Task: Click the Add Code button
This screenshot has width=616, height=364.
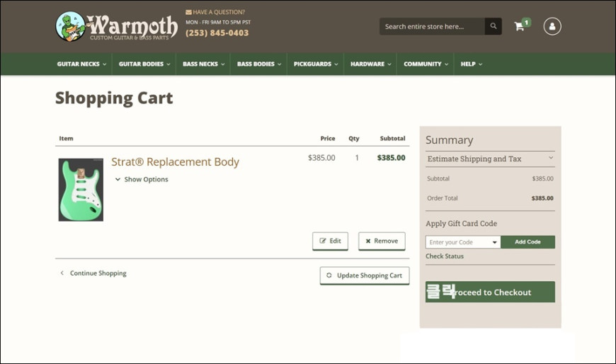Action: tap(527, 242)
